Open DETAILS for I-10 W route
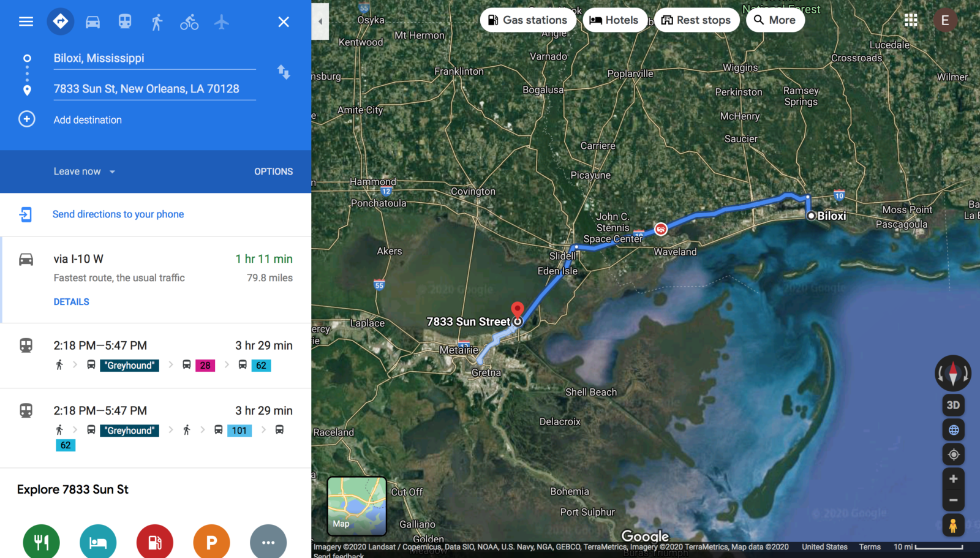Image resolution: width=980 pixels, height=558 pixels. point(71,302)
